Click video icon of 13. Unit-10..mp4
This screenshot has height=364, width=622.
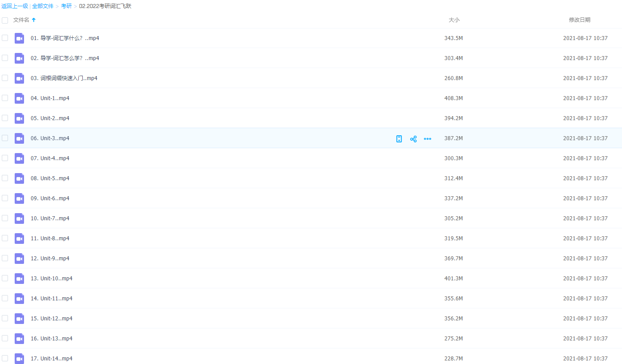coord(19,279)
